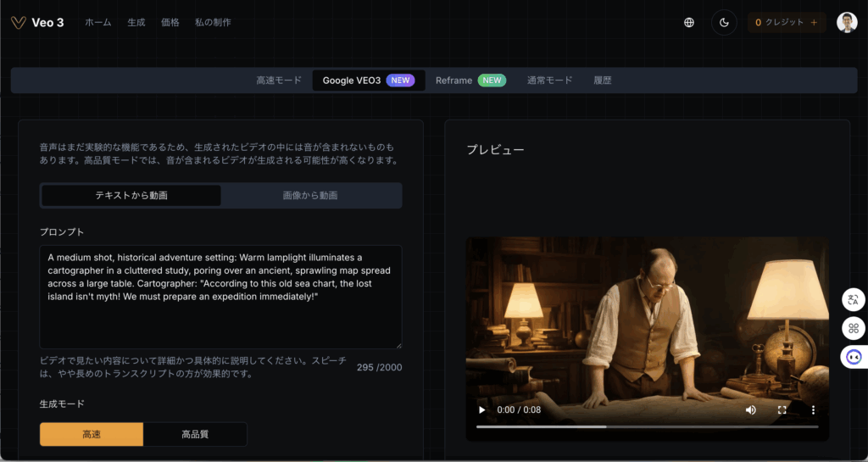Viewport: 868px width, 462px height.
Task: Select 画像から動画 mode
Action: [310, 195]
